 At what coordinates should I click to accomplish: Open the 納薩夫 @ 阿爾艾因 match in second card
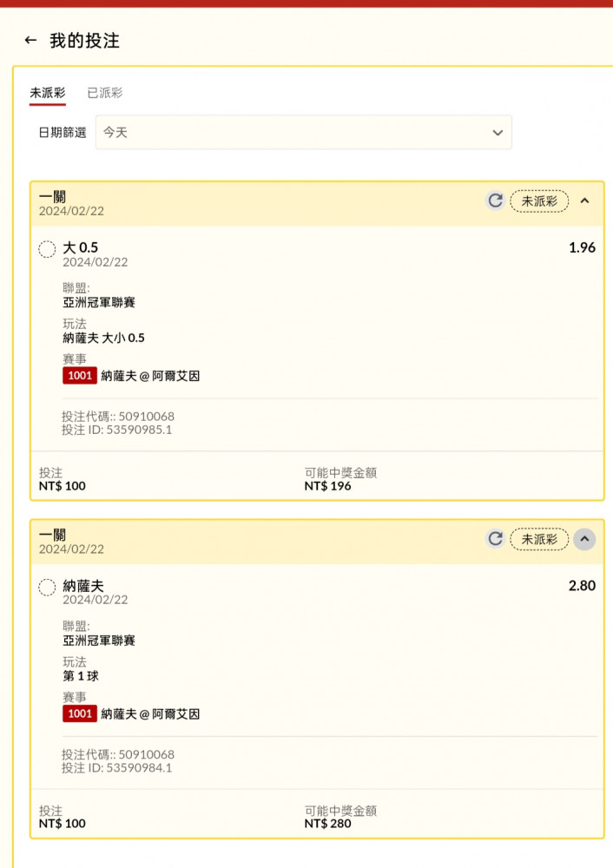150,714
